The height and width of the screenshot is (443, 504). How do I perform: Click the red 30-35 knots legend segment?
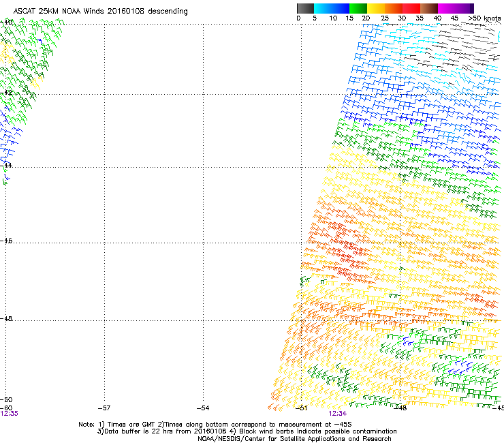pyautogui.click(x=411, y=8)
